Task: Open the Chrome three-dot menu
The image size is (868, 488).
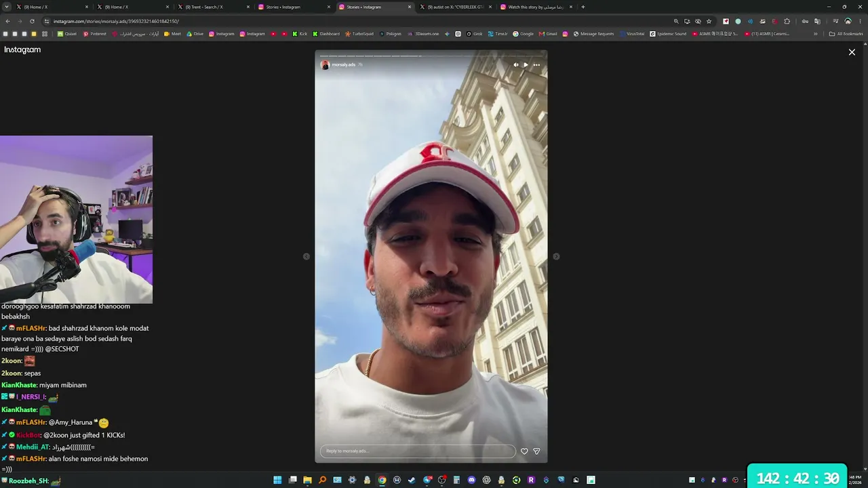Action: pyautogui.click(x=860, y=21)
